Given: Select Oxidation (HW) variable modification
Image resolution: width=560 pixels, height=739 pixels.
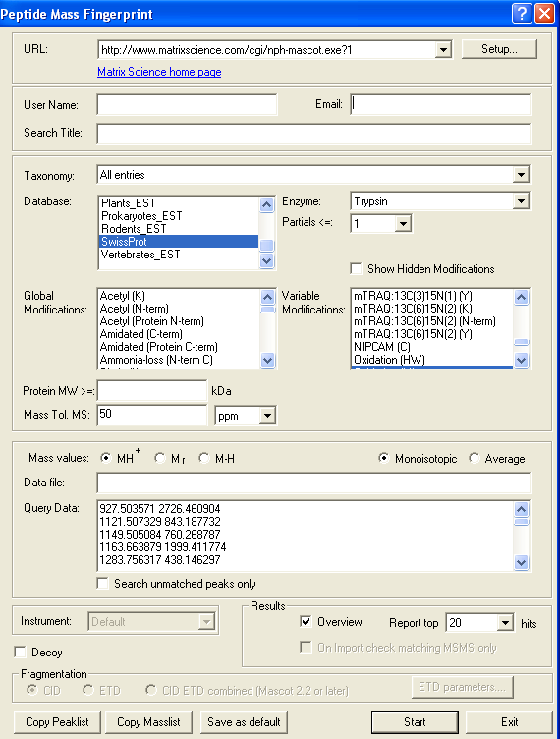Looking at the screenshot, I should pyautogui.click(x=433, y=359).
